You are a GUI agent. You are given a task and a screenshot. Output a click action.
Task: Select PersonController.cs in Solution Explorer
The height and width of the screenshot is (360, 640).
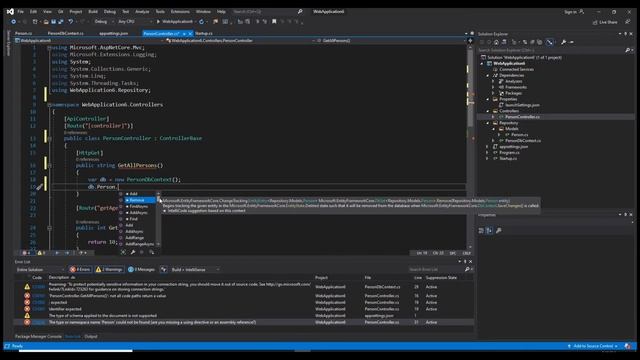pyautogui.click(x=522, y=117)
